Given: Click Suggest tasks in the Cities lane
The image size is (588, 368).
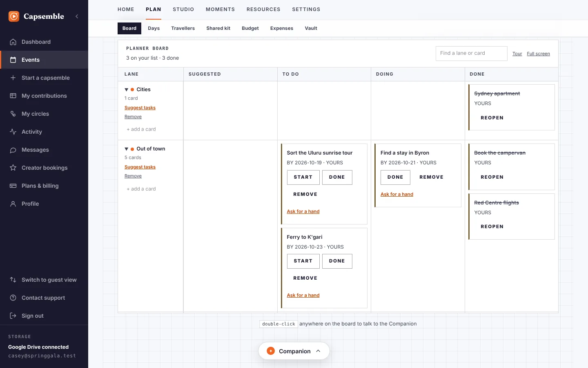Looking at the screenshot, I should click(x=140, y=108).
